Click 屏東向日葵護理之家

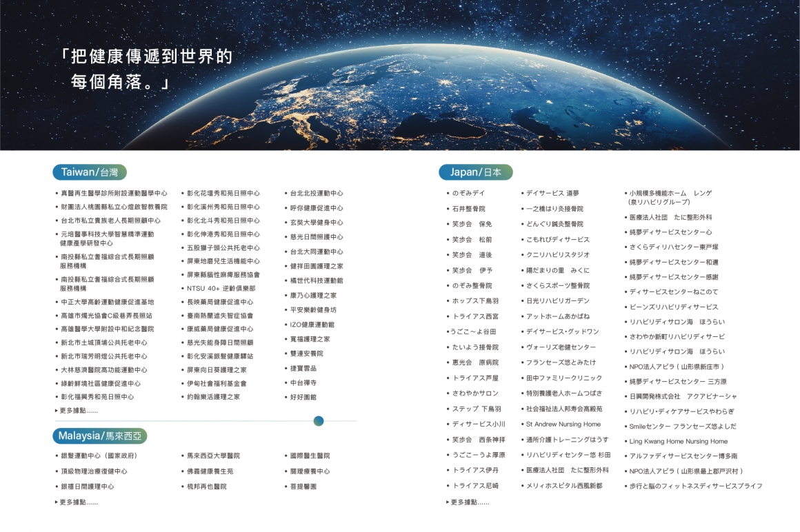click(217, 370)
